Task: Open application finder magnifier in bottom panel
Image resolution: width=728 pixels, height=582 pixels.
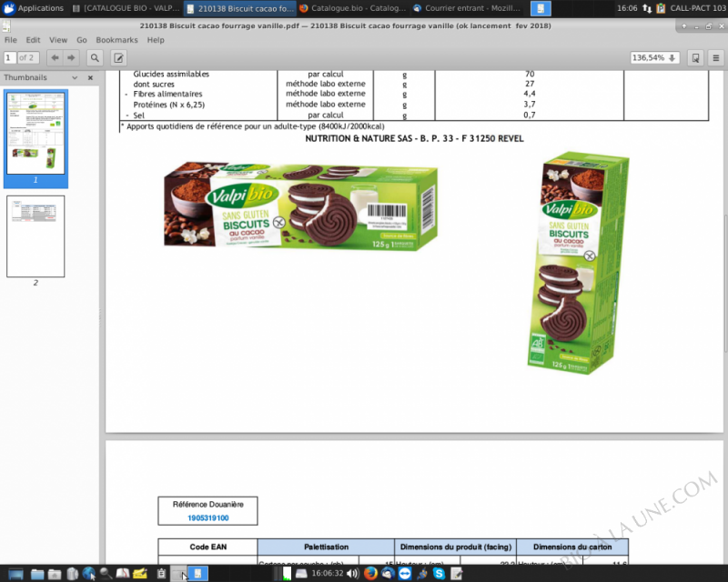Action: pyautogui.click(x=106, y=574)
